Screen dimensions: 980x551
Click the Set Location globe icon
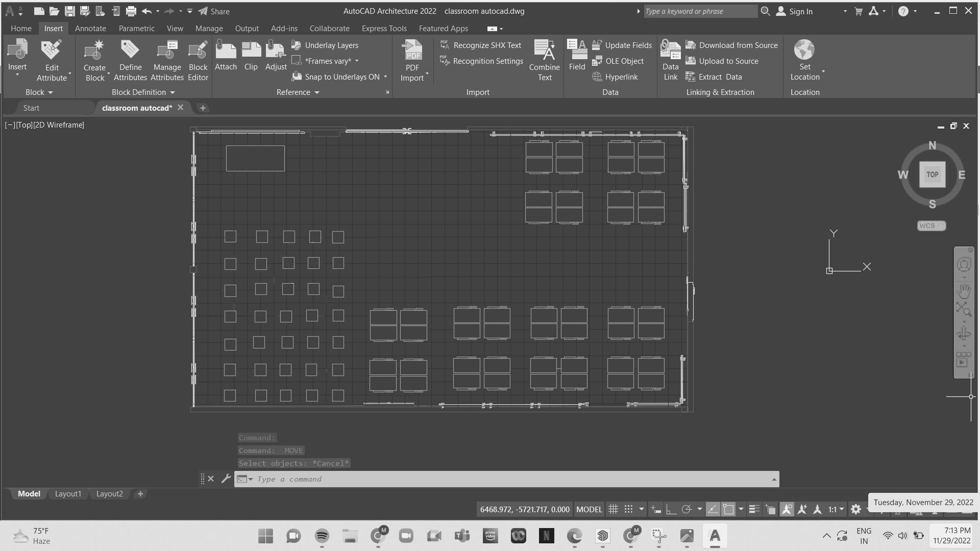(x=804, y=50)
